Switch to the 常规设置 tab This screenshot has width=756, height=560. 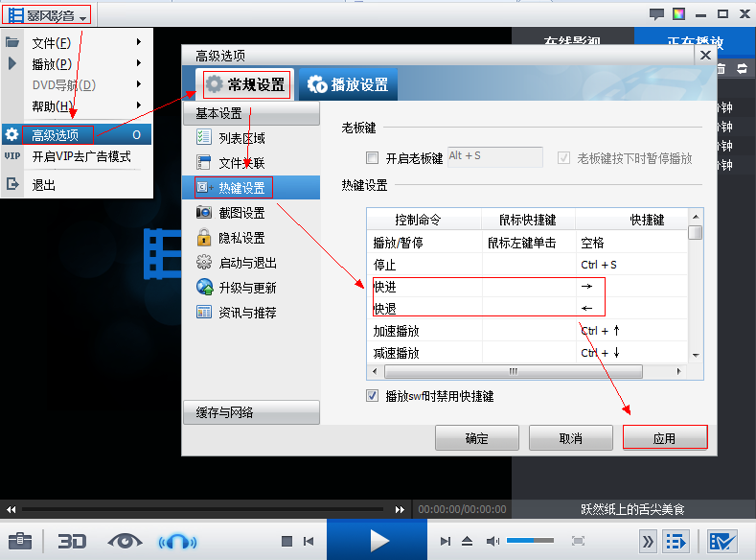246,85
